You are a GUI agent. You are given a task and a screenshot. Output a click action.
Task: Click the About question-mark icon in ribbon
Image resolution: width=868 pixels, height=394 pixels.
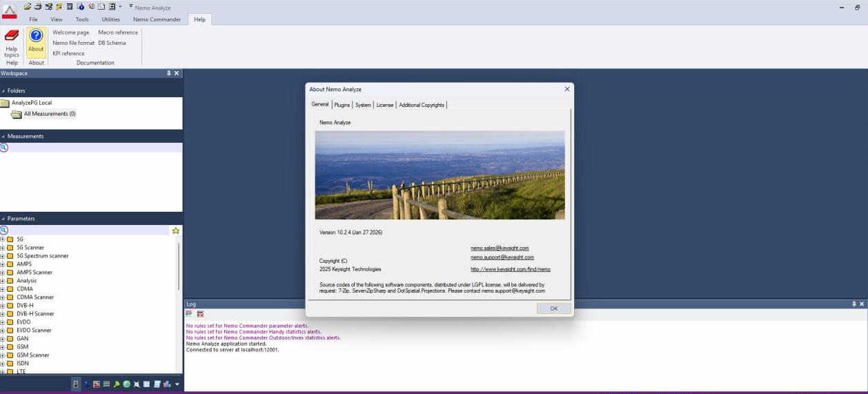click(36, 36)
